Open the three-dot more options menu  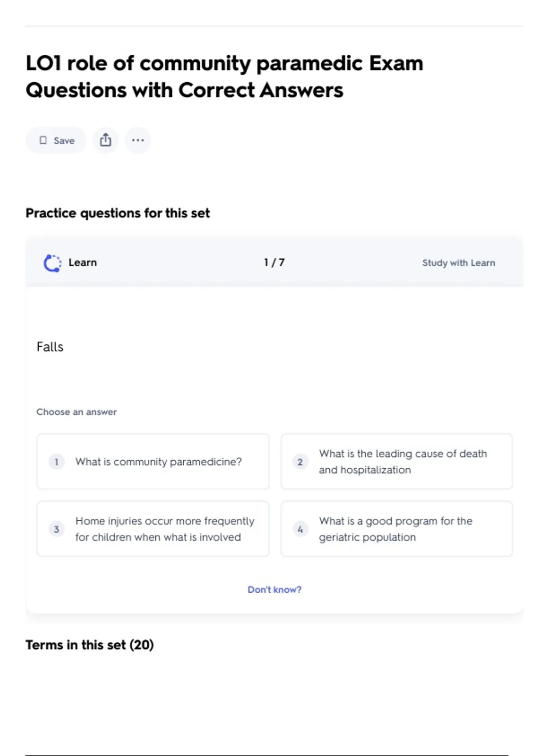click(x=138, y=140)
